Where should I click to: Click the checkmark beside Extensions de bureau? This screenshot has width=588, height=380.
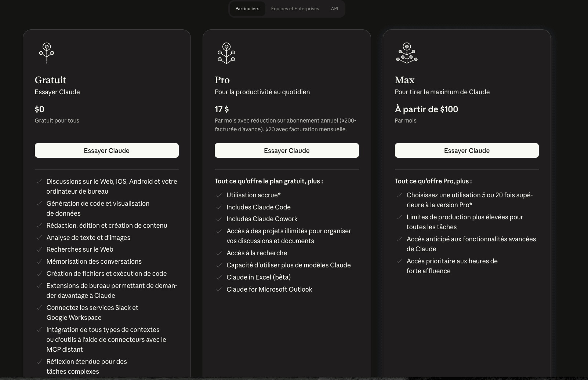[39, 285]
